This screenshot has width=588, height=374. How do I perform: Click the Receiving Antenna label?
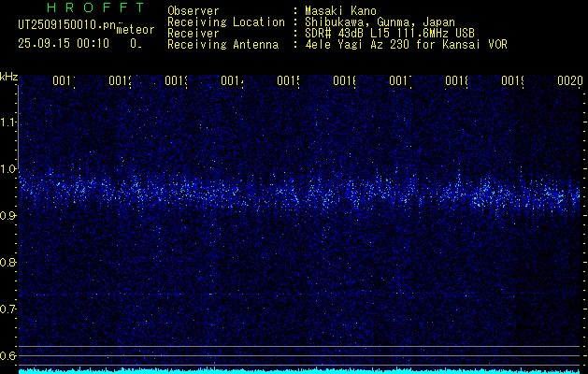tap(223, 45)
